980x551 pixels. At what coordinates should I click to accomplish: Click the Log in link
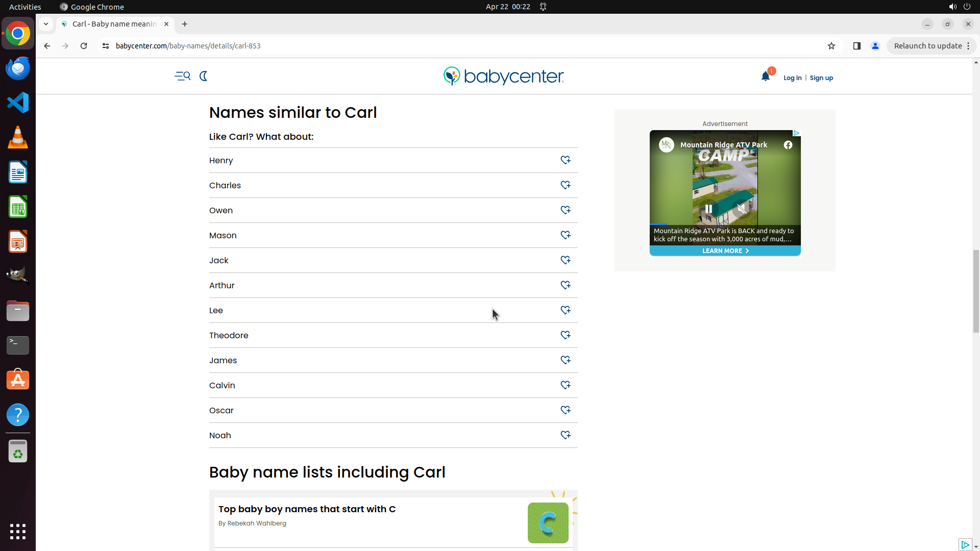pos(792,78)
